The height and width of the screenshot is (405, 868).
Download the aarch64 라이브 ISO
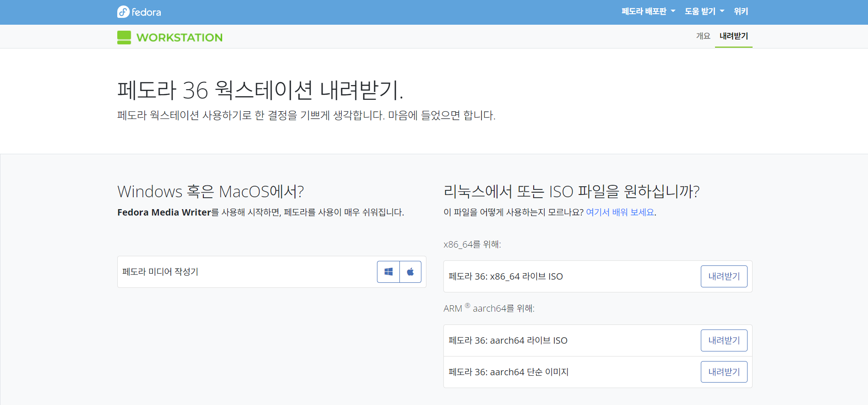[x=724, y=340]
